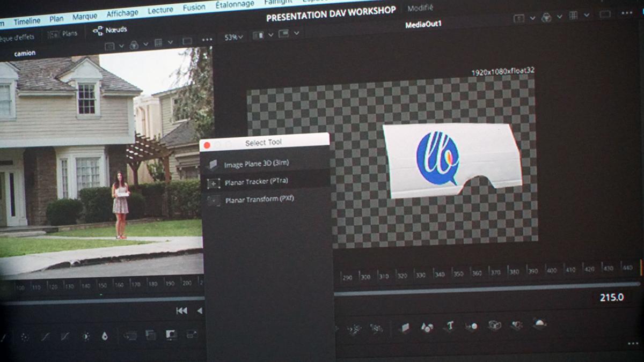Click play reverse button

[x=200, y=310]
